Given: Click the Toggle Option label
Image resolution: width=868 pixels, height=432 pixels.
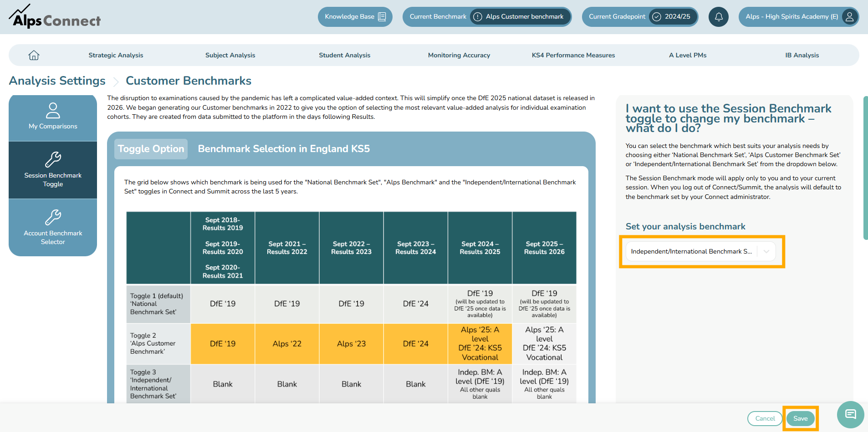Looking at the screenshot, I should [151, 149].
